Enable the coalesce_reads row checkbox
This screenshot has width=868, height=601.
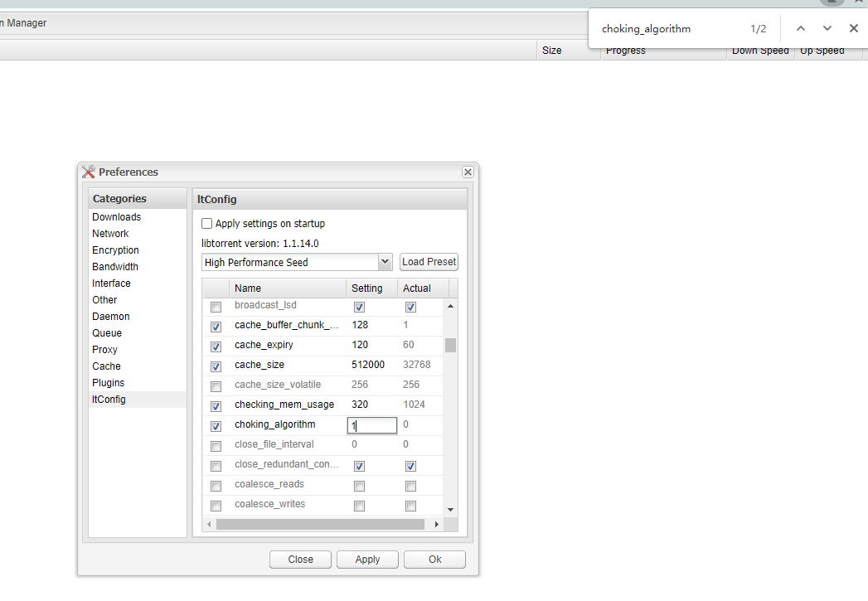click(216, 487)
